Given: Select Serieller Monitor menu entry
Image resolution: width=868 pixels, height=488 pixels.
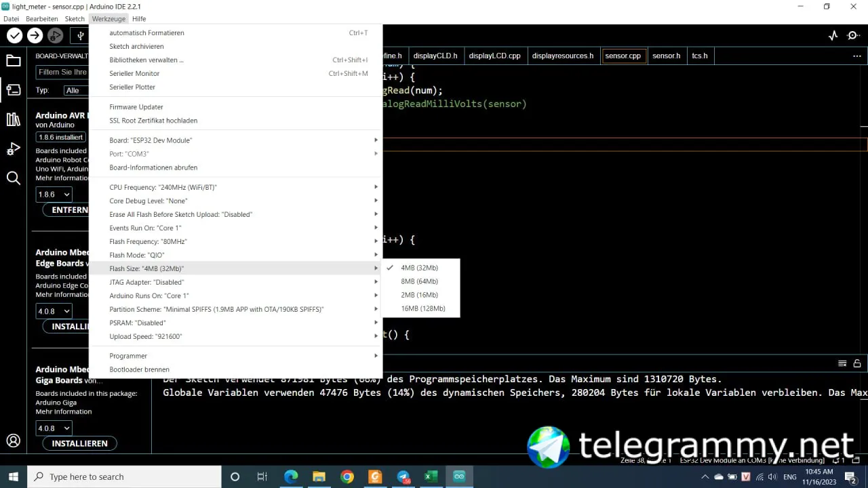Looking at the screenshot, I should tap(235, 73).
